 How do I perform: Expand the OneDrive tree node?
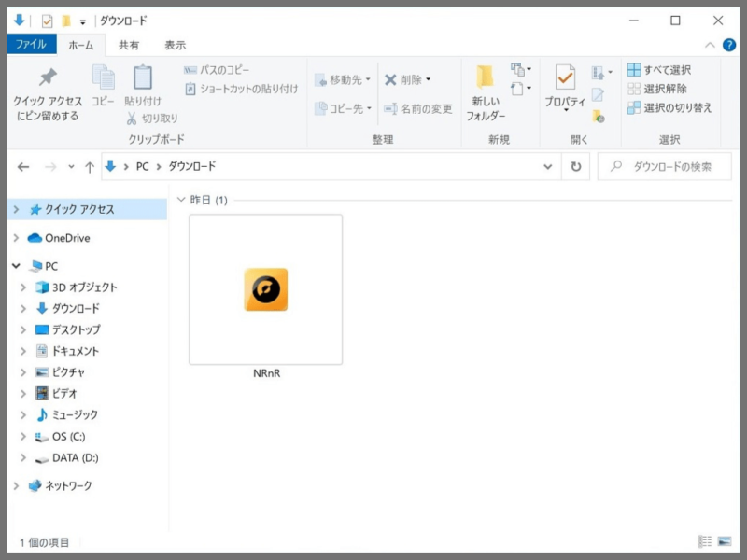[16, 238]
